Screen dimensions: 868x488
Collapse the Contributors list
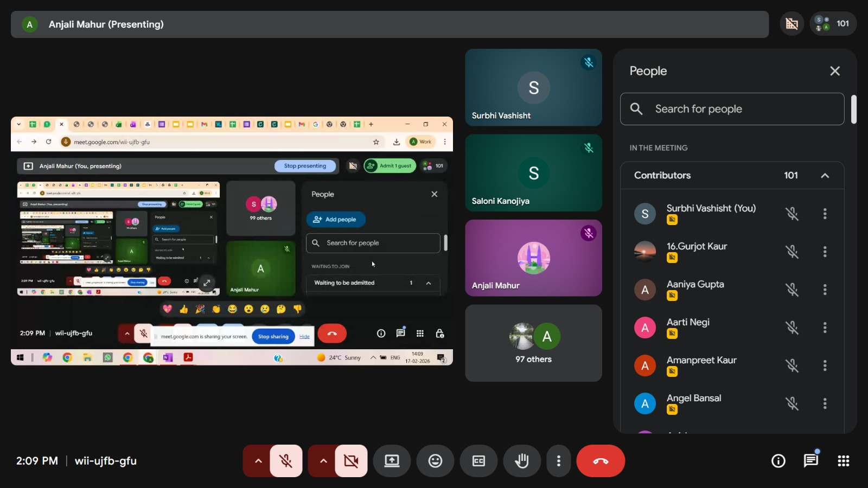tap(825, 176)
